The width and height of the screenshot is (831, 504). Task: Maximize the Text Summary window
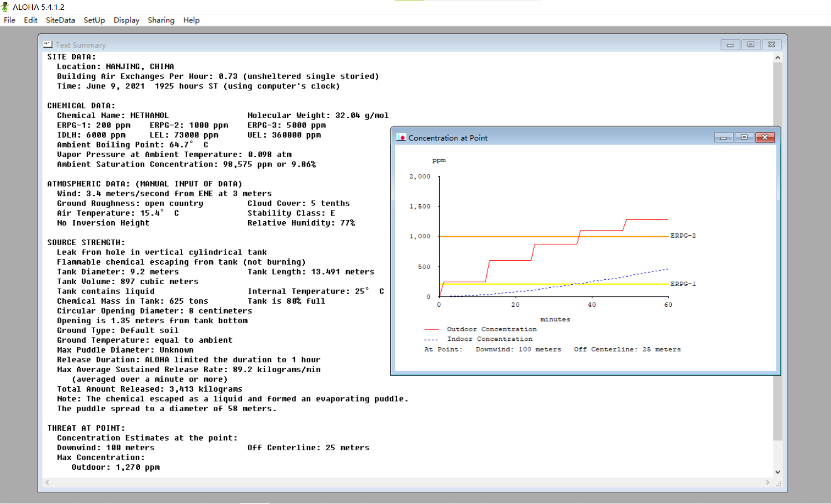pos(751,44)
